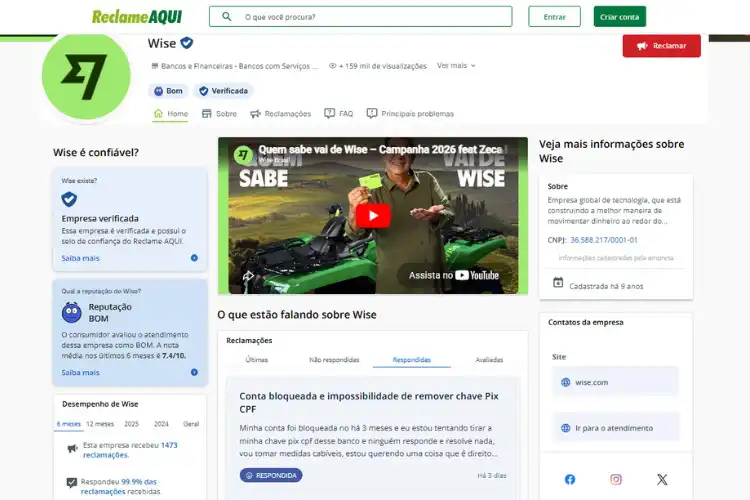Open the Sobre tab
The image size is (750, 500).
(219, 114)
